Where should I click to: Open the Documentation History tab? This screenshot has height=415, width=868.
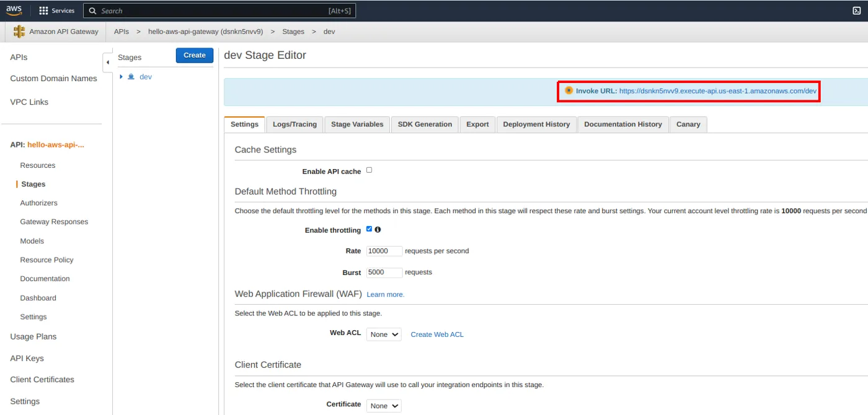click(623, 124)
